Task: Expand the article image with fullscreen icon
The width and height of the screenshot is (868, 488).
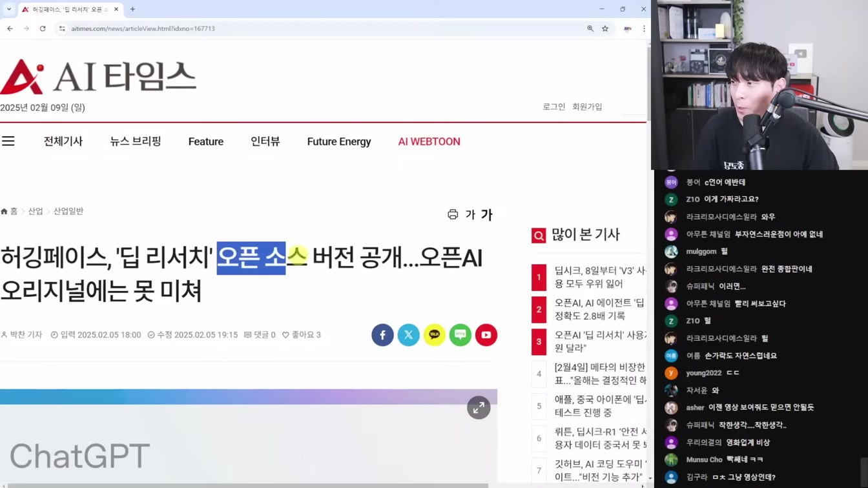Action: click(479, 408)
